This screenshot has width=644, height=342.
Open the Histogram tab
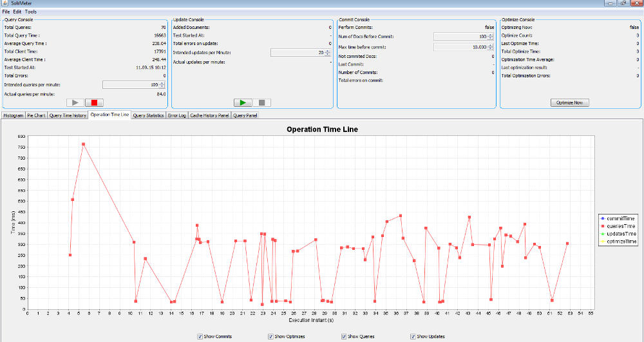click(x=13, y=115)
